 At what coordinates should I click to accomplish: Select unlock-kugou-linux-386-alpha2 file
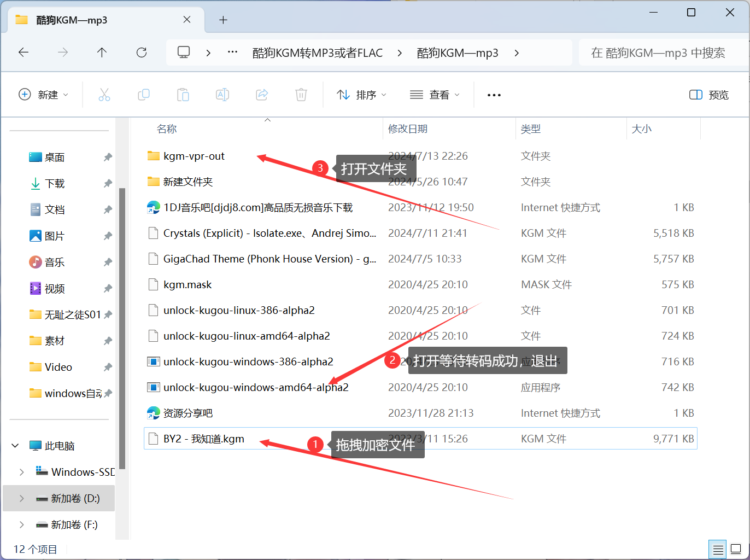pyautogui.click(x=239, y=310)
